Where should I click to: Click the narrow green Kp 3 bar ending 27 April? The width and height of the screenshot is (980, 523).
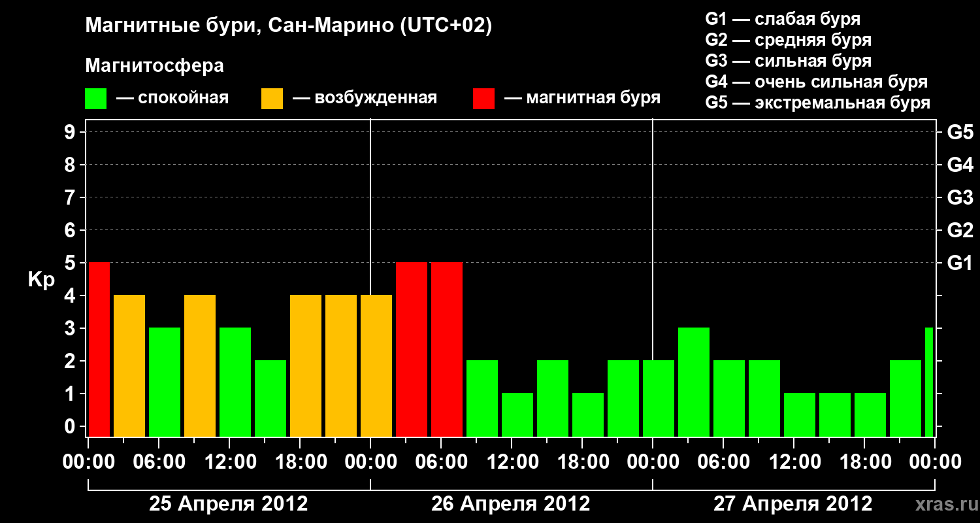pos(929,382)
